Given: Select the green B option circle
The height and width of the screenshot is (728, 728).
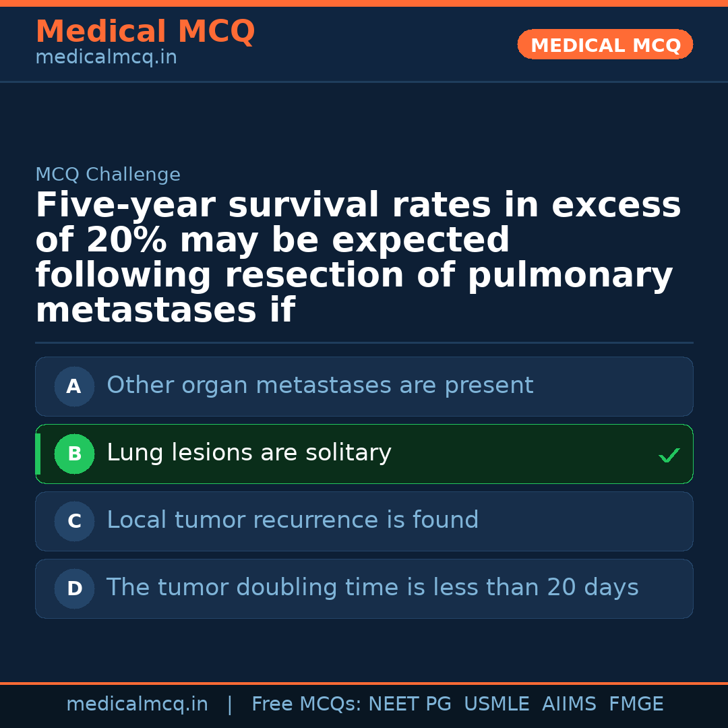Looking at the screenshot, I should point(74,454).
